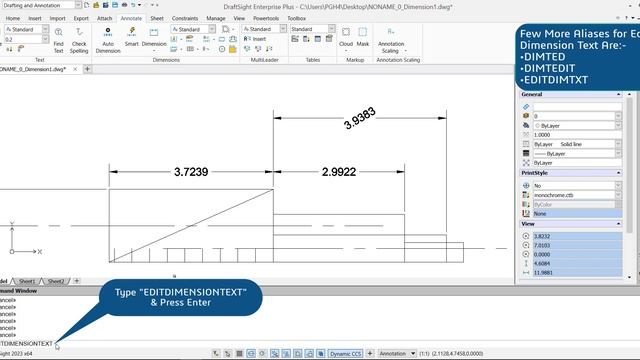Switch to the Sheet ribbon tab

[157, 18]
